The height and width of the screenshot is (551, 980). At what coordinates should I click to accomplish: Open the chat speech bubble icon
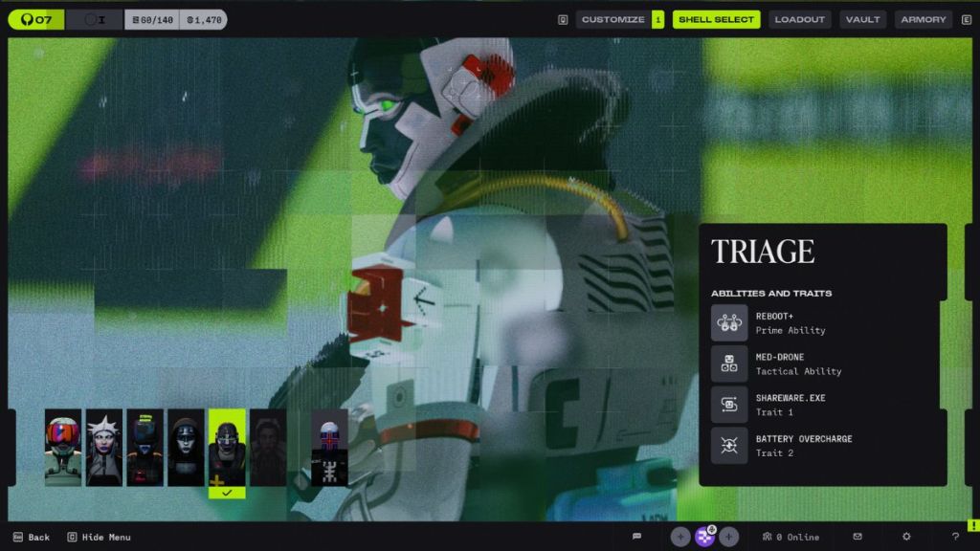[636, 537]
